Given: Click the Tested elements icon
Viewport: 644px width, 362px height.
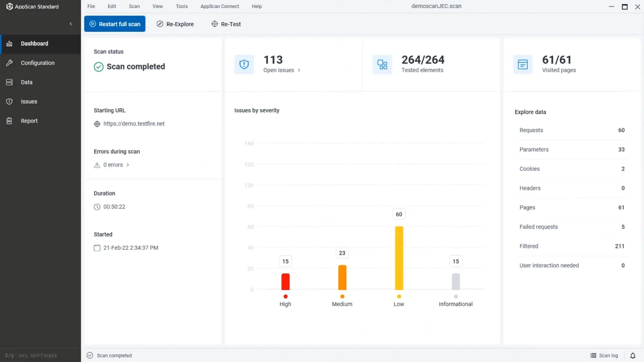Looking at the screenshot, I should tap(383, 64).
